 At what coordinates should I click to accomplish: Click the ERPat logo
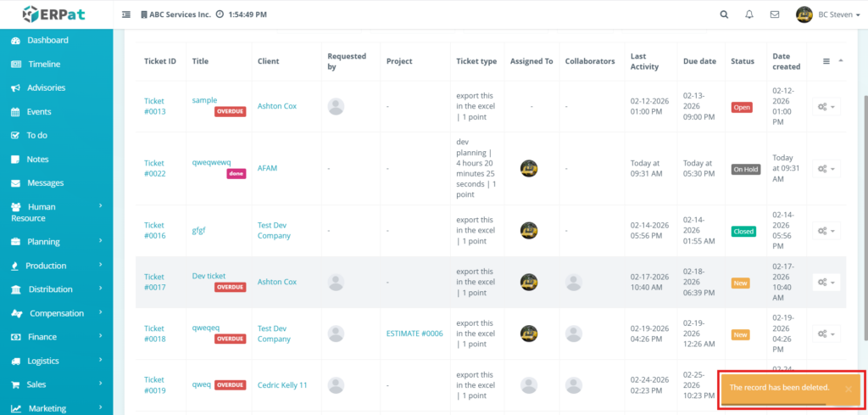click(56, 14)
